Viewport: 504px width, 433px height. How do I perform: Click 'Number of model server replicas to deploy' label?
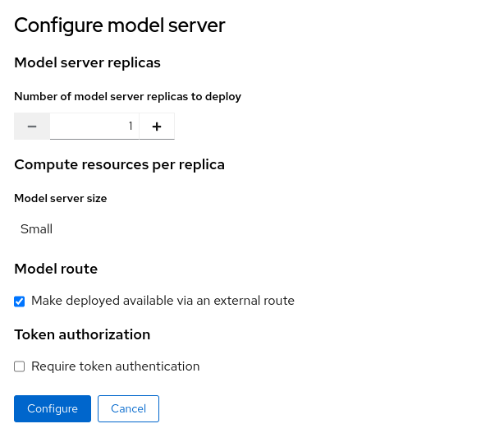(x=127, y=96)
